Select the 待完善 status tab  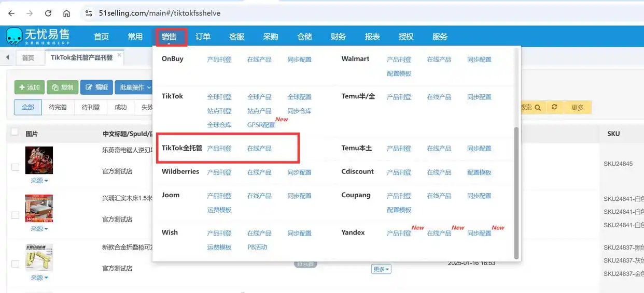[x=58, y=107]
